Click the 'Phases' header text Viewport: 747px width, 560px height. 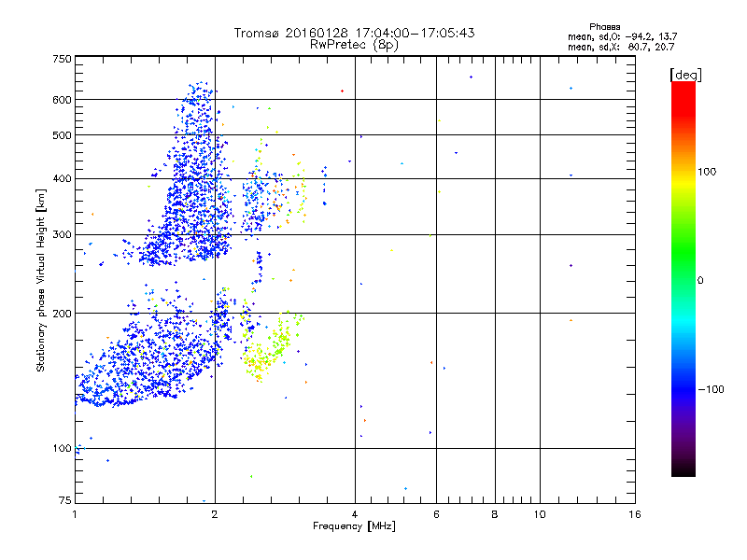[604, 27]
